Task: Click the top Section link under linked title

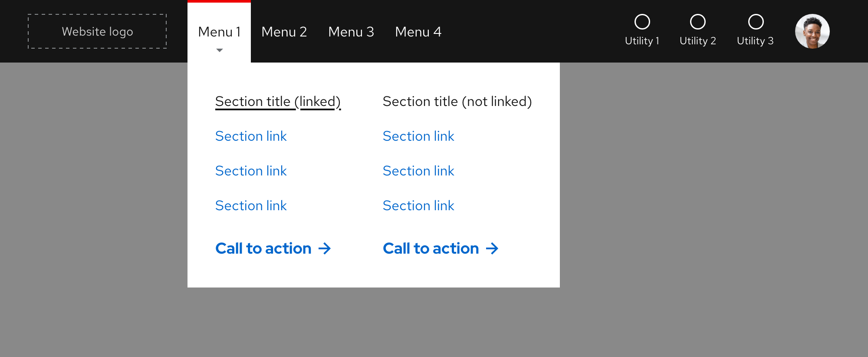Action: click(251, 136)
